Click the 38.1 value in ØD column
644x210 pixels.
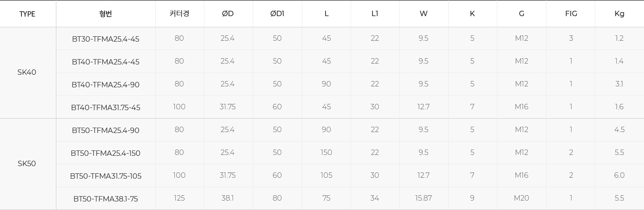pos(228,198)
